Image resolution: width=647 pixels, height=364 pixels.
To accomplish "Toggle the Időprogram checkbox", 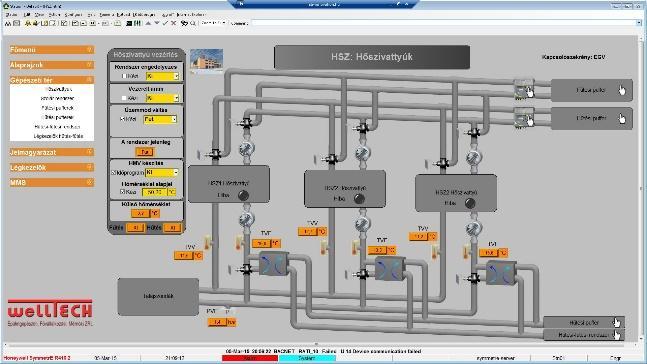I will point(113,173).
